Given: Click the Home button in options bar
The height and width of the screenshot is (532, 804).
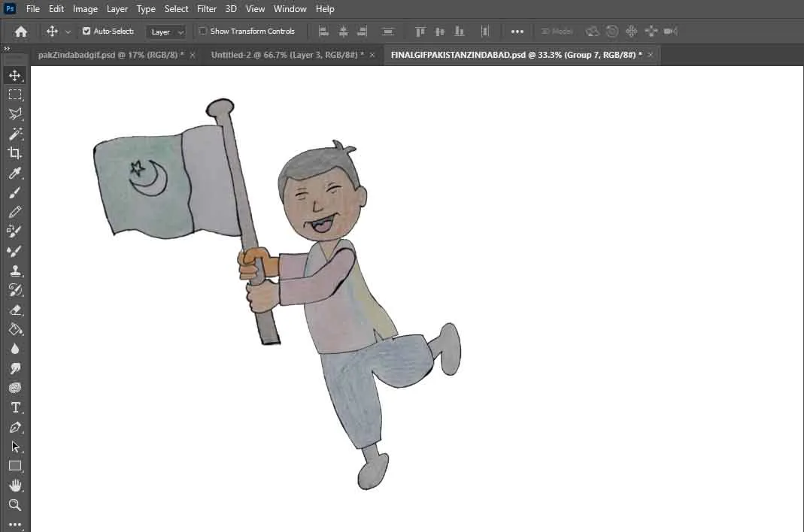Looking at the screenshot, I should (21, 32).
